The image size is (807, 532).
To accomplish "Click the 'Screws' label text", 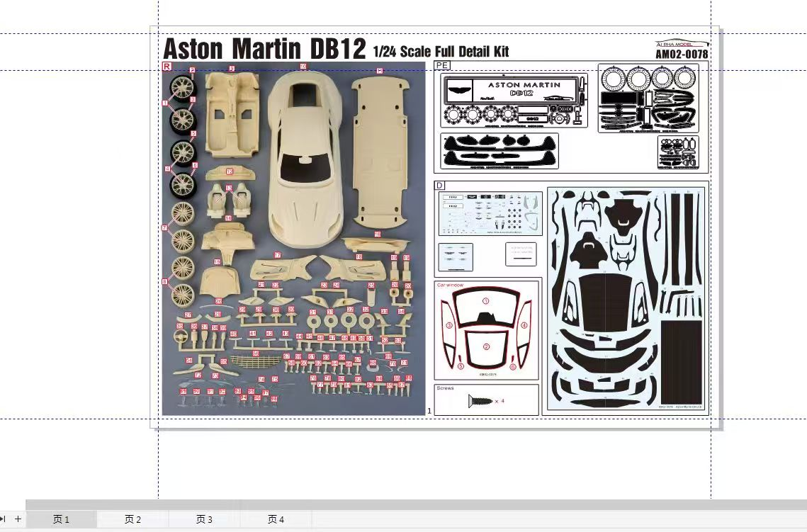I will tap(445, 388).
